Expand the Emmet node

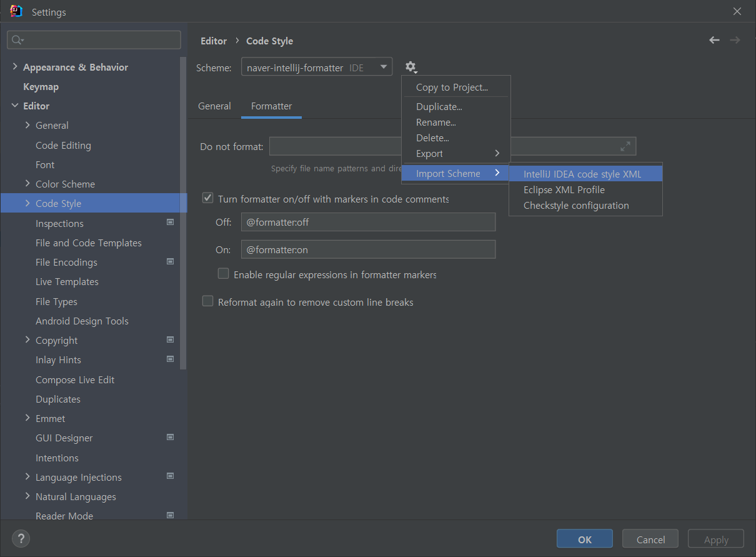point(27,418)
